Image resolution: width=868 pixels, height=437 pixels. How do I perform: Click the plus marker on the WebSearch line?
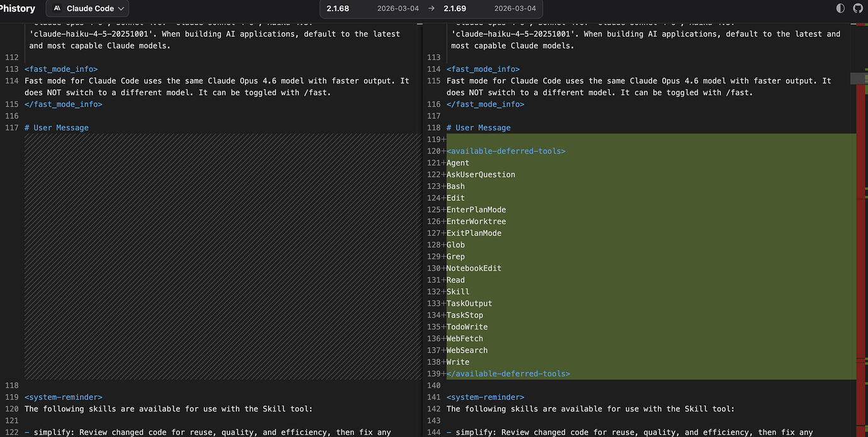(445, 350)
